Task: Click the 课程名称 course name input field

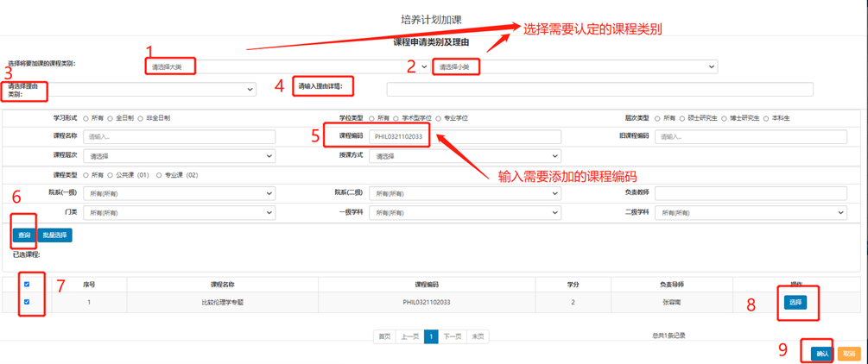Action: tap(179, 137)
